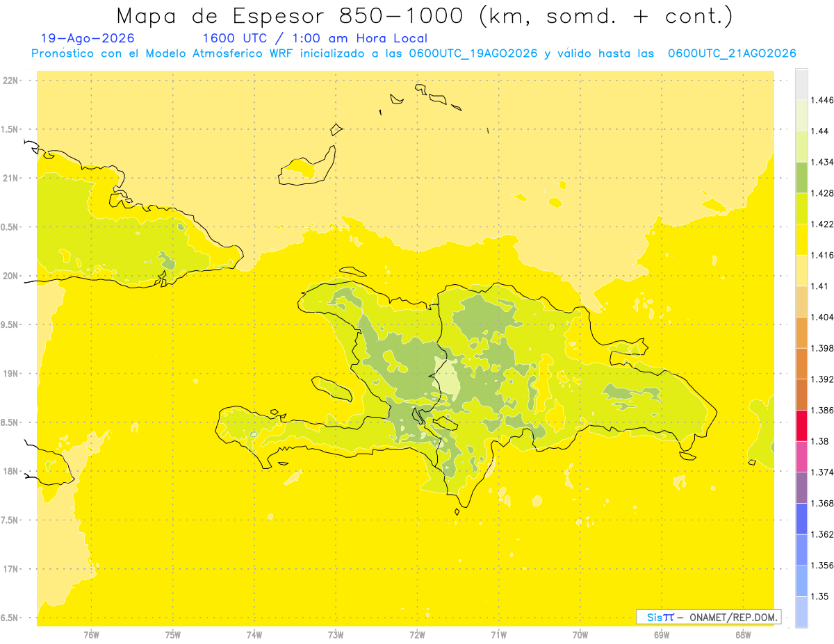Click purple legend swatch between 1.374 and 1.368
Viewport: 834px width, 644px height.
[801, 488]
